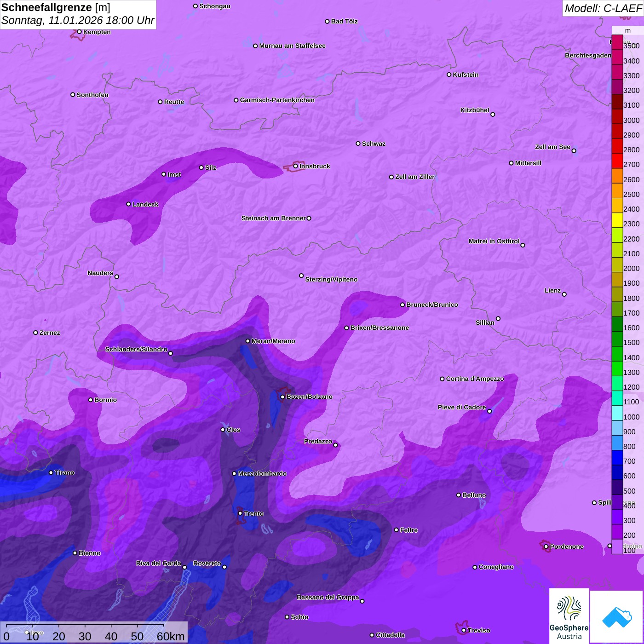
Task: Click the Sillian location dot
Action: tap(498, 318)
